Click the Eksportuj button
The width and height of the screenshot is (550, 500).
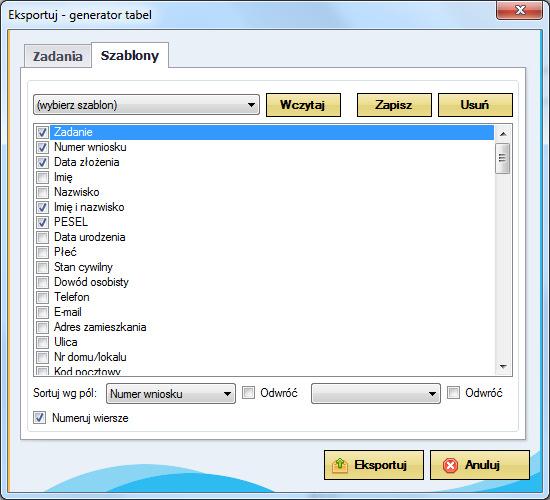(x=374, y=465)
